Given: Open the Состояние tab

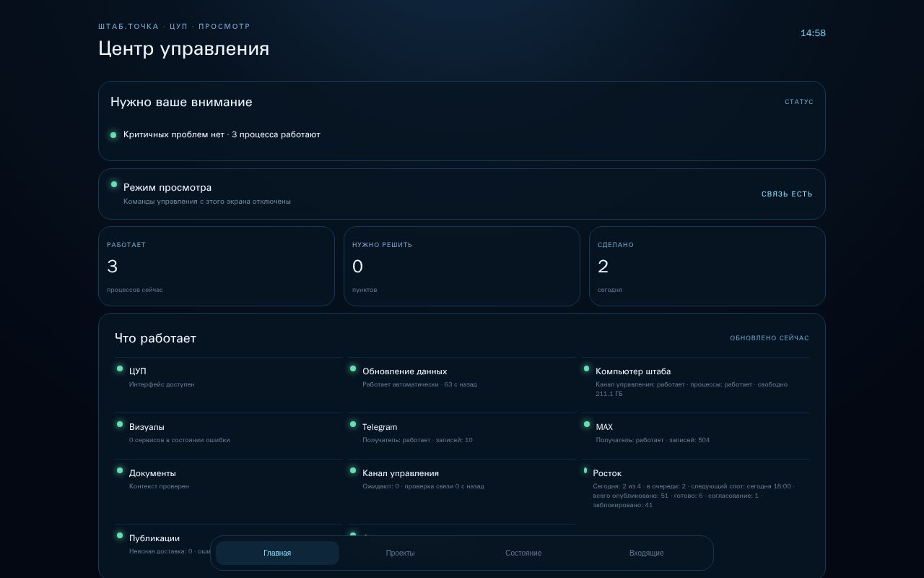Looking at the screenshot, I should click(x=523, y=553).
